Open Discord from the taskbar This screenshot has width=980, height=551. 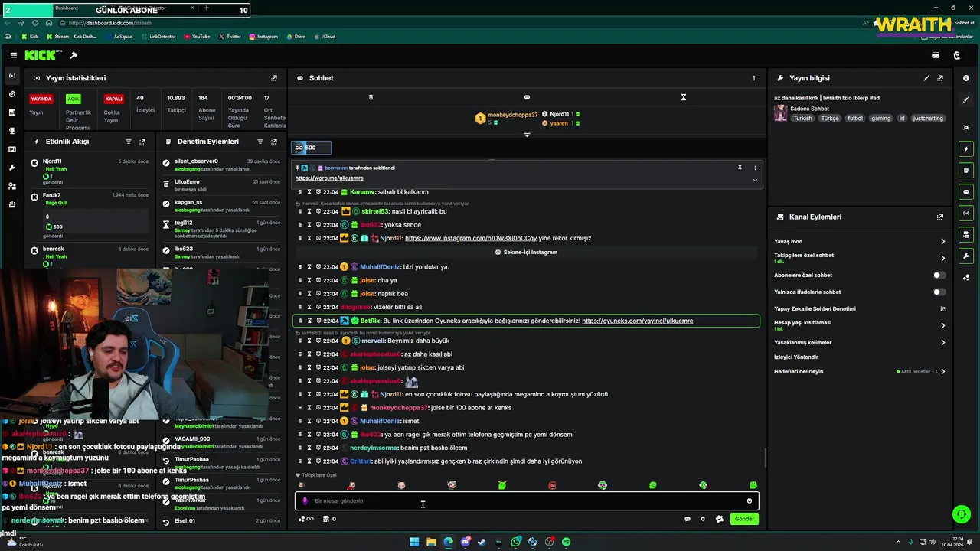click(465, 542)
